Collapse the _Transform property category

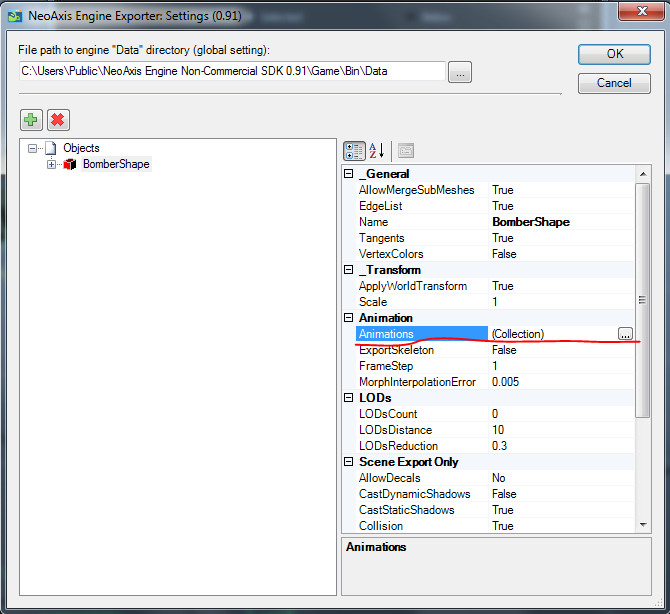tap(349, 270)
